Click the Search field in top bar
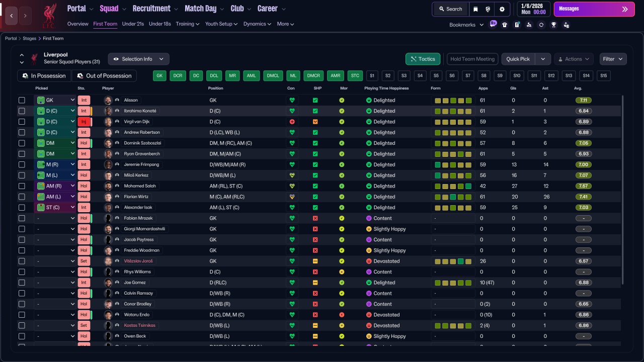Image resolution: width=644 pixels, height=362 pixels. [450, 9]
